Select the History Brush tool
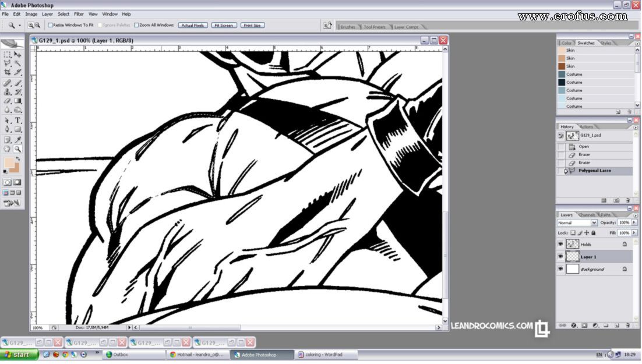This screenshot has width=642, height=364. click(17, 92)
